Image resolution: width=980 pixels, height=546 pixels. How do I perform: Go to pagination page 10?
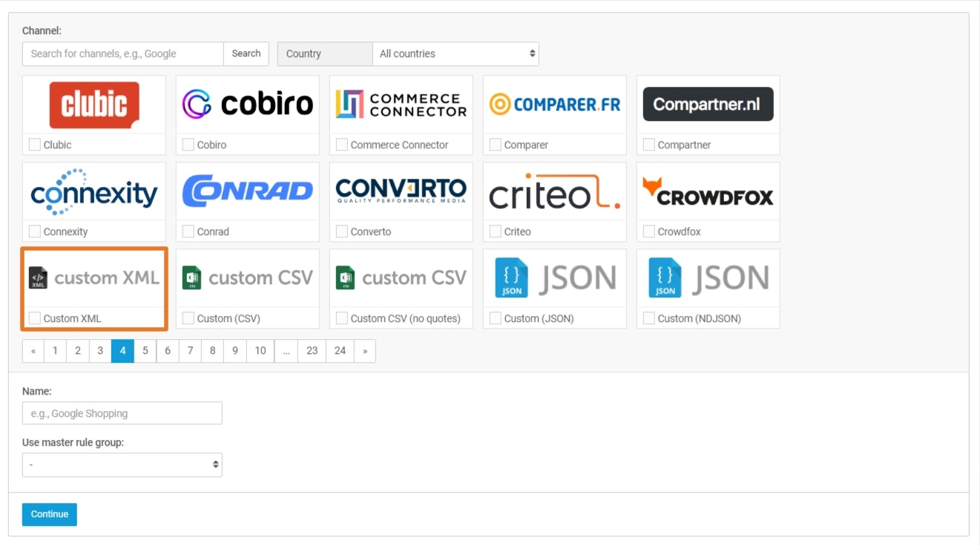260,351
